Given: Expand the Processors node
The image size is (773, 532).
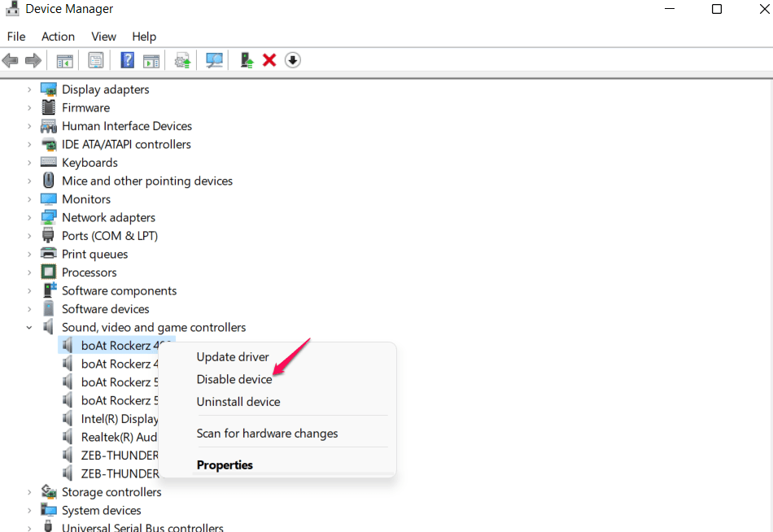Looking at the screenshot, I should [x=29, y=273].
